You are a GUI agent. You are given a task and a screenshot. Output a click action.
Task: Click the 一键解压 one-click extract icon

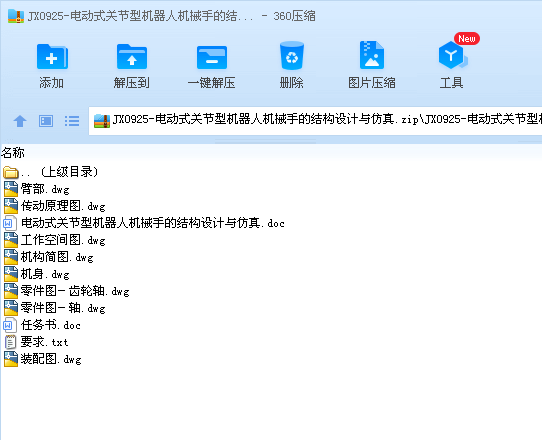point(212,57)
